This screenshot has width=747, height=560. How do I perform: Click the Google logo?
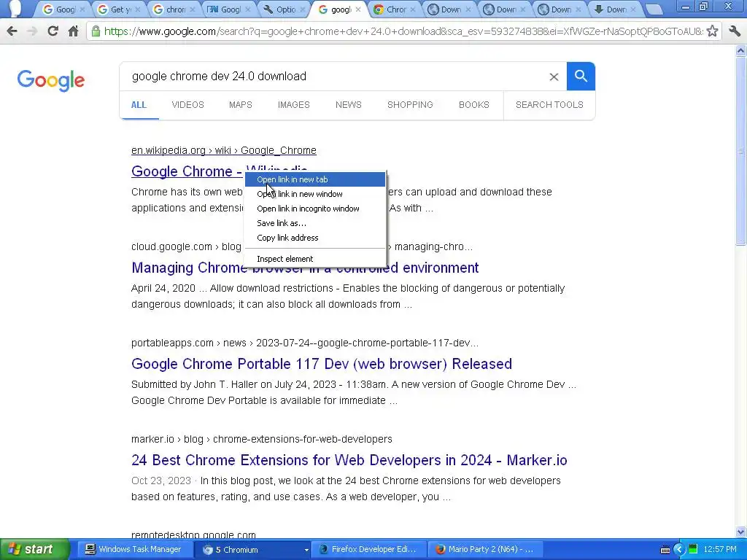51,80
